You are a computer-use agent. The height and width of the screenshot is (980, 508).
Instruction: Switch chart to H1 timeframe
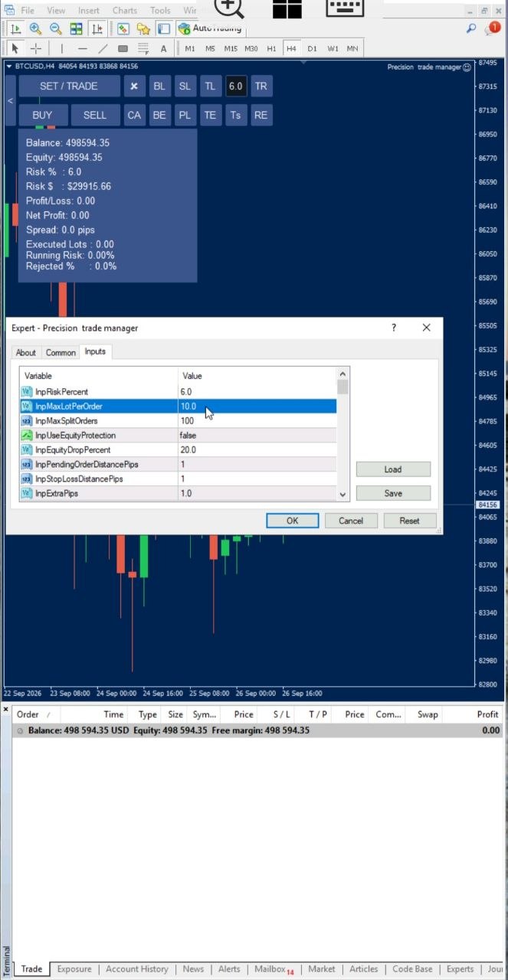[x=271, y=48]
